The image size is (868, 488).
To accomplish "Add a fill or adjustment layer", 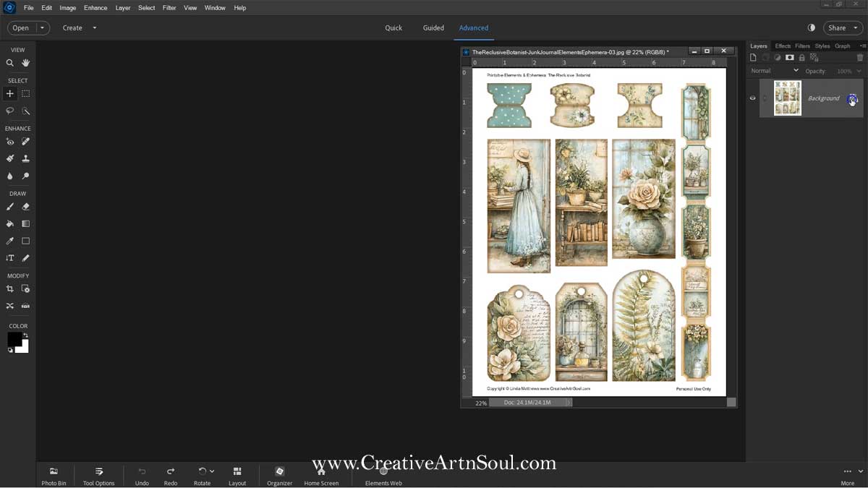I will pyautogui.click(x=778, y=58).
